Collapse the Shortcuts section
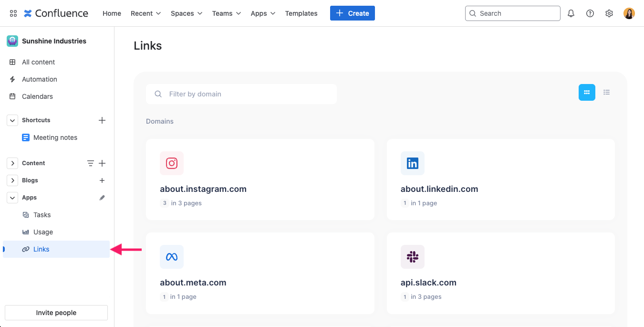The height and width of the screenshot is (327, 644). click(x=12, y=120)
